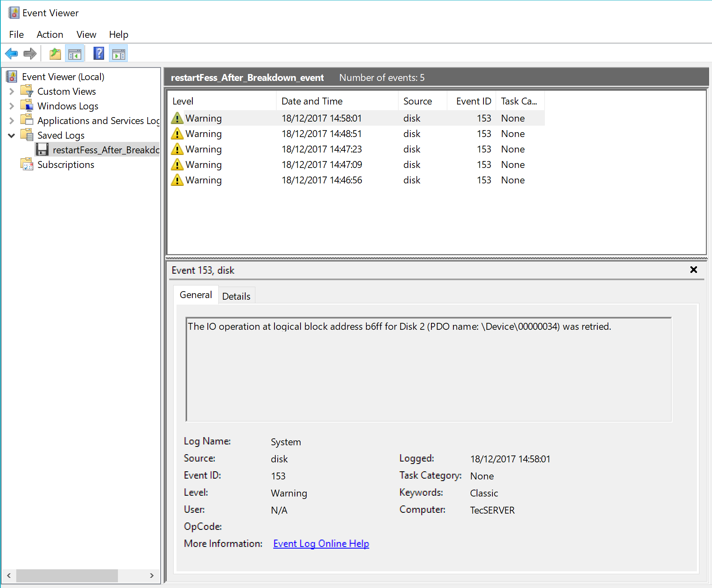The height and width of the screenshot is (588, 712).
Task: Select the warning event logged at 14:47:23
Action: pos(321,149)
